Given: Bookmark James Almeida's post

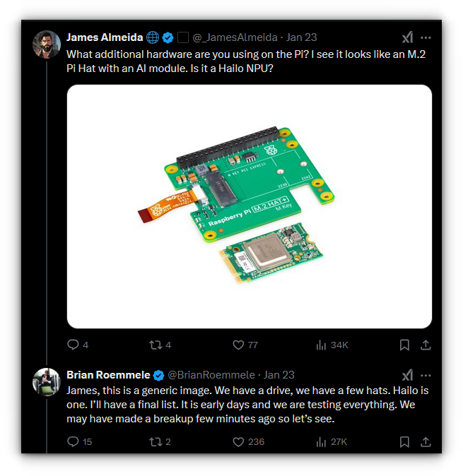Looking at the screenshot, I should tap(404, 345).
